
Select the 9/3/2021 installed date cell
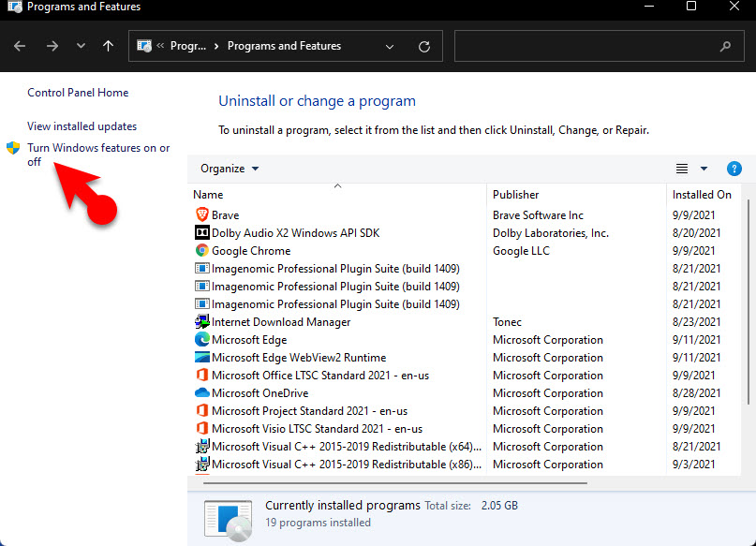(x=693, y=465)
